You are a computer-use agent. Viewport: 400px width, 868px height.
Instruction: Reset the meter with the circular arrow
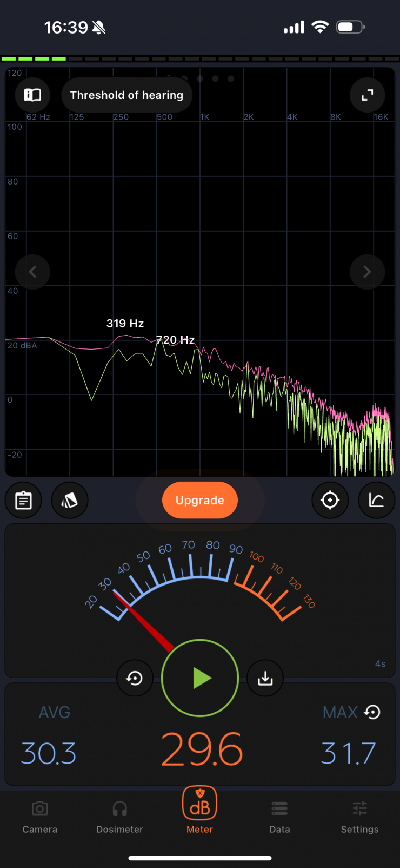[135, 678]
